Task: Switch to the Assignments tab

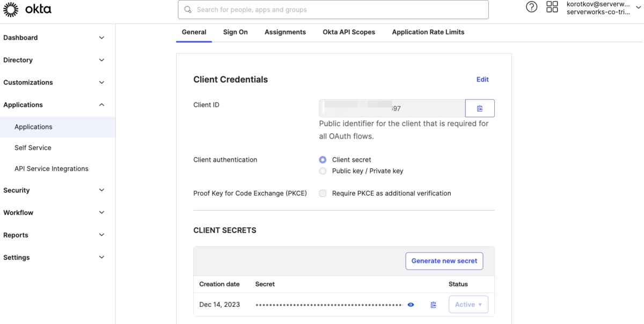Action: tap(285, 32)
